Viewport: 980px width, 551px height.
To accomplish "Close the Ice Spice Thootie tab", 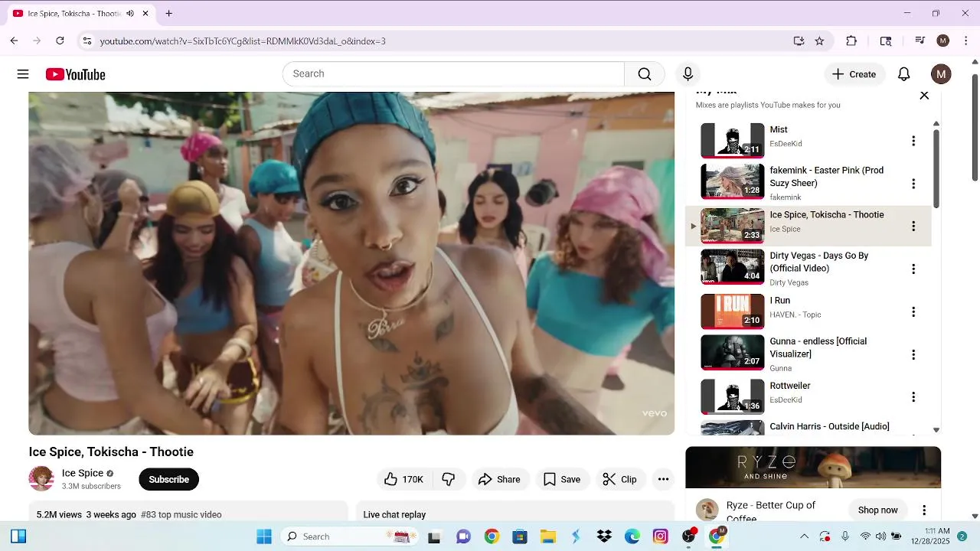I will [x=145, y=13].
